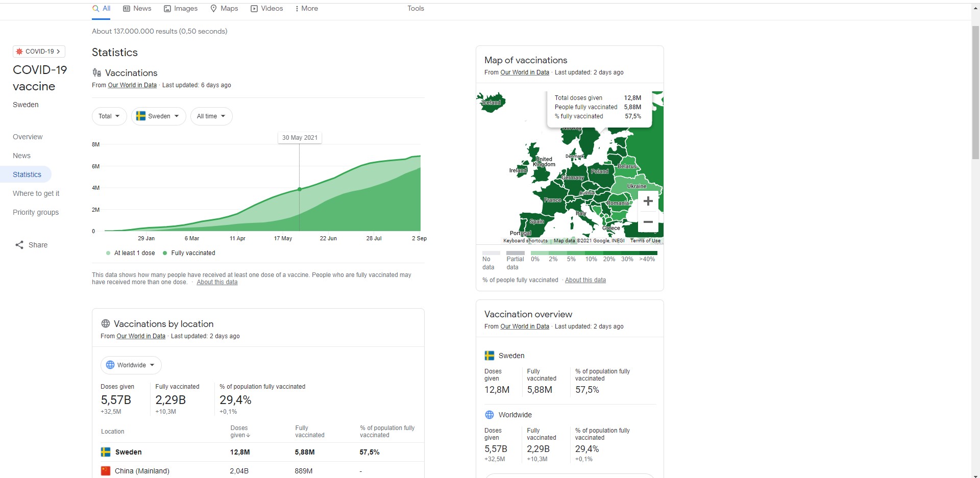The width and height of the screenshot is (980, 478).
Task: Click the Sweden flag in Vaccination overview
Action: click(489, 356)
